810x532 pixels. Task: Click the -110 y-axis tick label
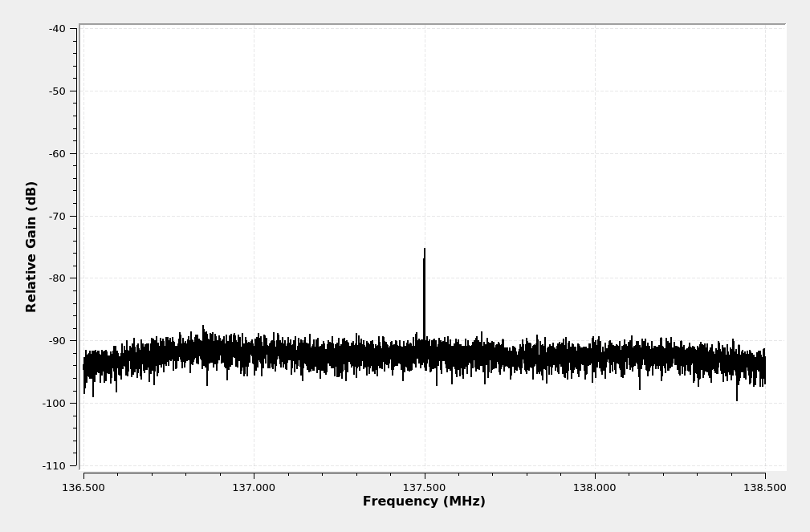click(x=55, y=466)
